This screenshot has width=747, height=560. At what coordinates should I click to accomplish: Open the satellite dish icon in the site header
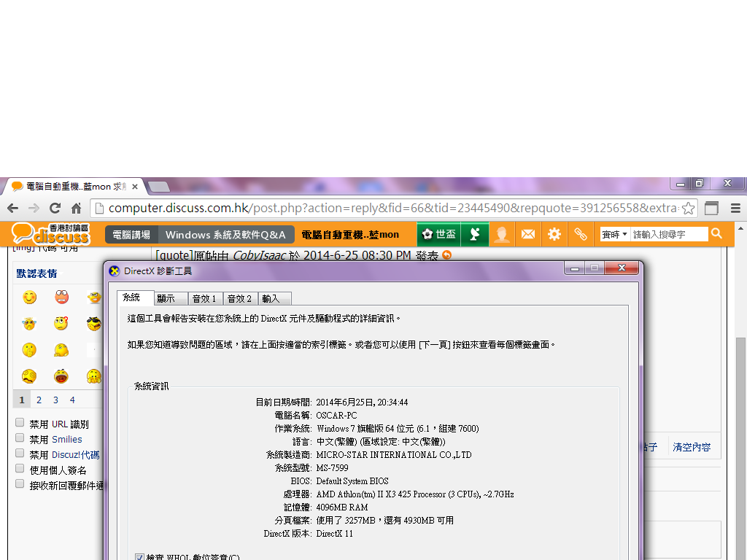pyautogui.click(x=475, y=234)
